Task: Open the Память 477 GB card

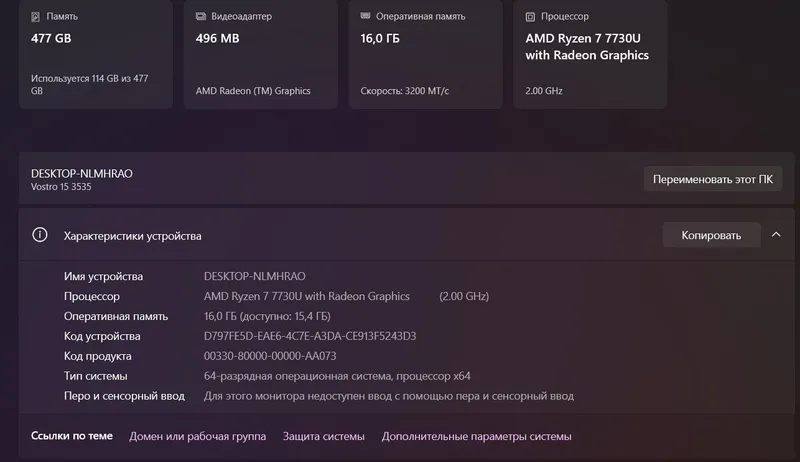Action: 96,54
